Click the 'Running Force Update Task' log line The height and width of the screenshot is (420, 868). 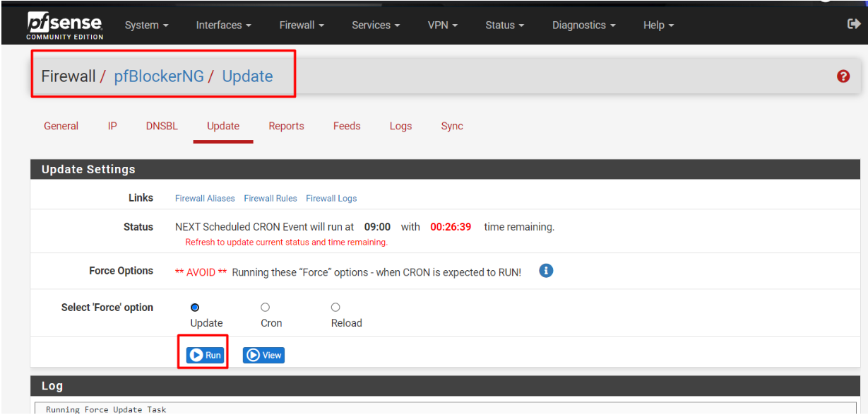click(x=106, y=410)
